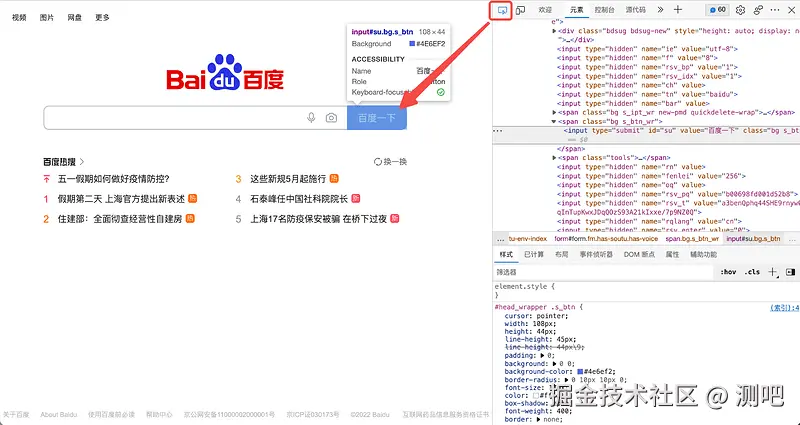Open hot search 五一假期如何做好疫情防控?
Screen dimensions: 800x425
[x=113, y=179]
